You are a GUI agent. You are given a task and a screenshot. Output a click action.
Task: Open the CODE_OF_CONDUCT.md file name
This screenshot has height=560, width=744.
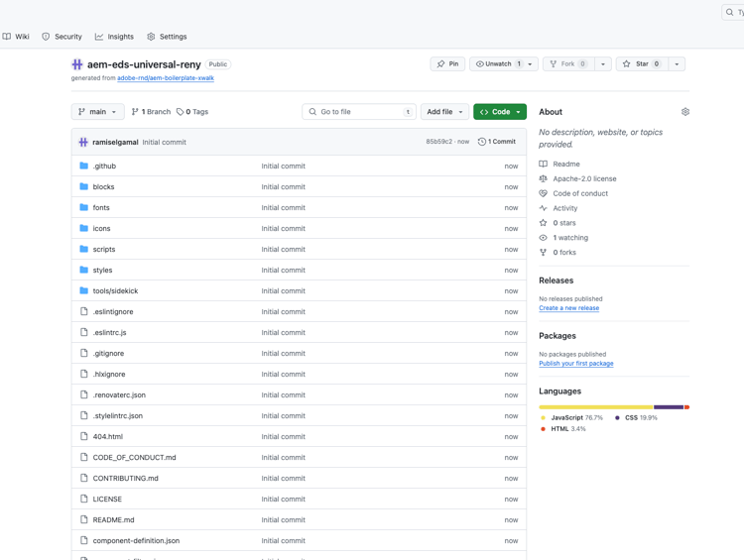[x=134, y=458]
